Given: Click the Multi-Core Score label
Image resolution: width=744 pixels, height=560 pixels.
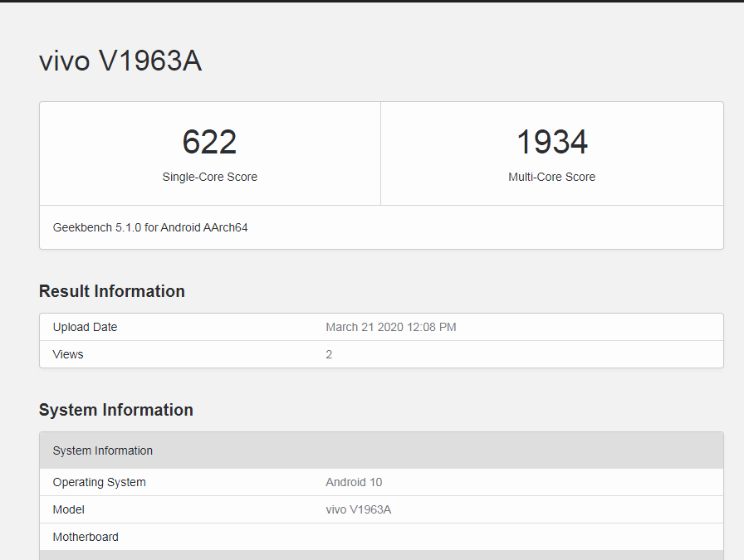Looking at the screenshot, I should coord(551,177).
